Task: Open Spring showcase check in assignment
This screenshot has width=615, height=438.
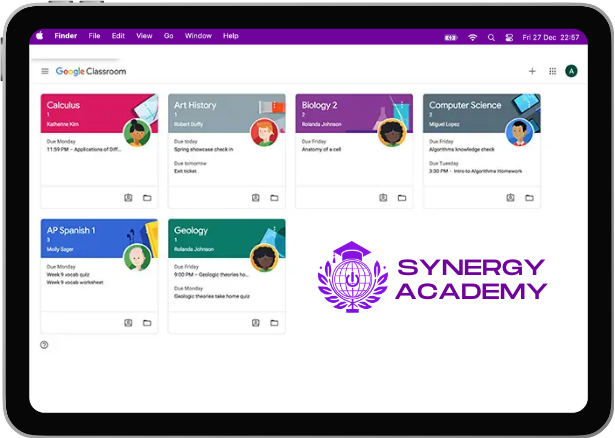Action: coord(204,149)
